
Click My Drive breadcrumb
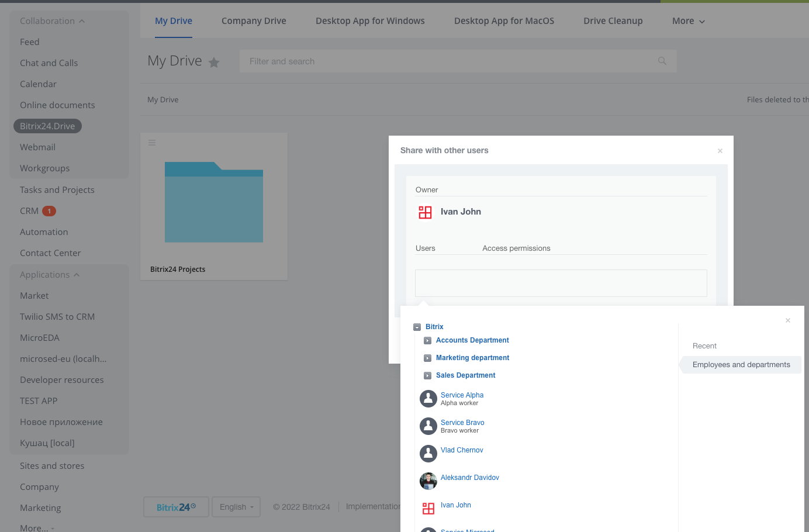pyautogui.click(x=163, y=100)
